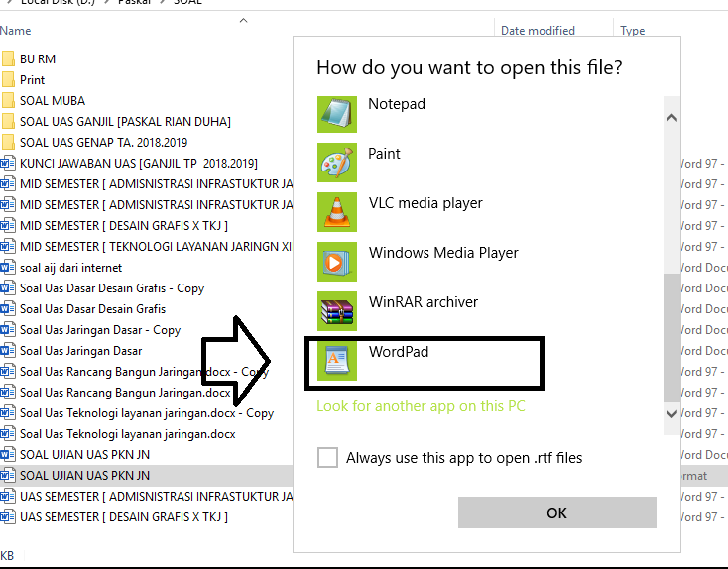Select the 'BU RM' folder name
The height and width of the screenshot is (569, 728).
tap(38, 59)
